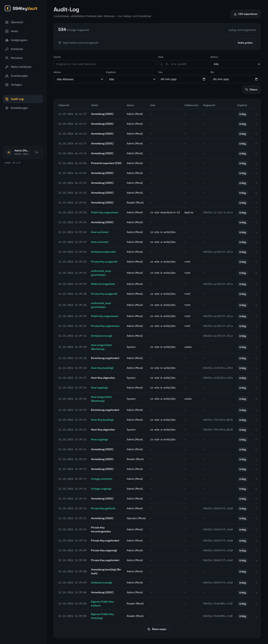The image size is (268, 644).
Task: Open the Akteur dropdown set to Alle
Action: (235, 64)
